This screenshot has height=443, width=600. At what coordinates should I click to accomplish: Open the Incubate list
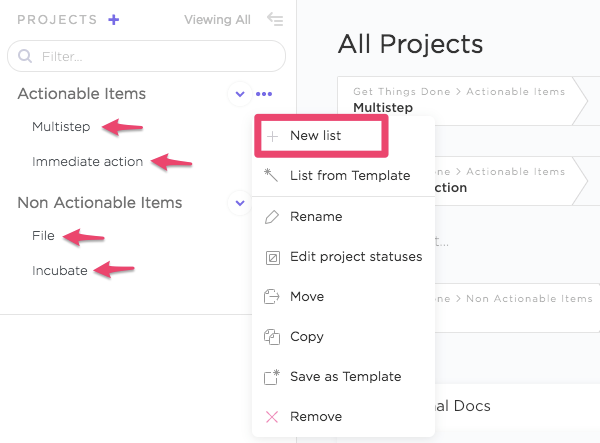click(59, 270)
